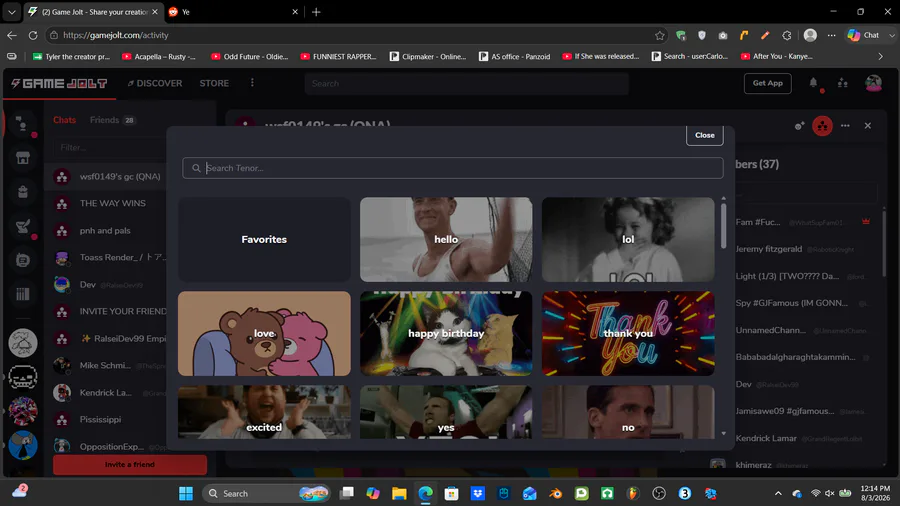Open the friend requests icon
Image resolution: width=900 pixels, height=506 pixels.
pos(843,83)
